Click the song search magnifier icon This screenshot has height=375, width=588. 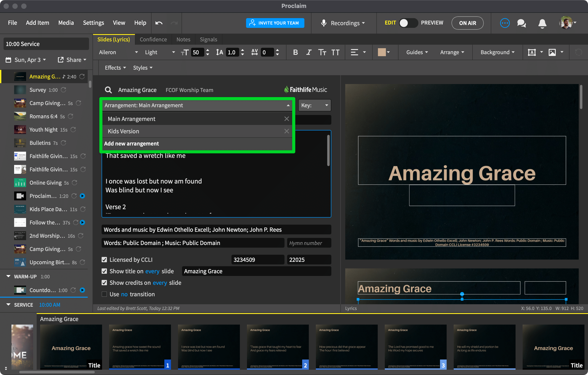108,90
